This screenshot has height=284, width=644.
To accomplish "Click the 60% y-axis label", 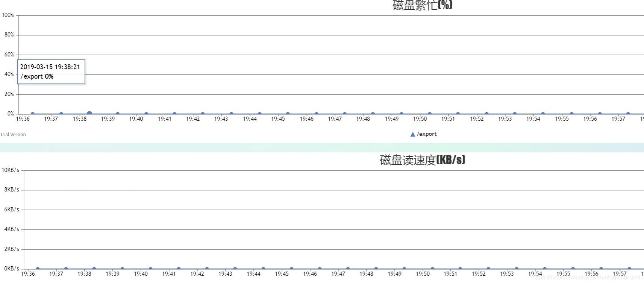I will click(x=9, y=55).
